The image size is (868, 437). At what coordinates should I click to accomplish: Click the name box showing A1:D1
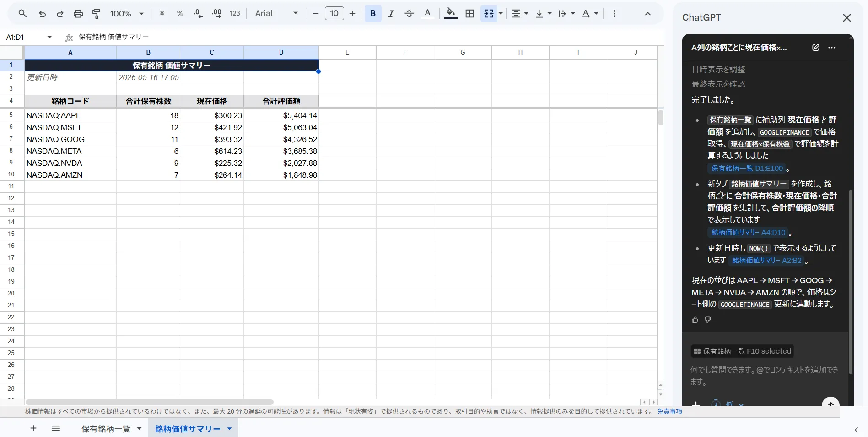(28, 37)
